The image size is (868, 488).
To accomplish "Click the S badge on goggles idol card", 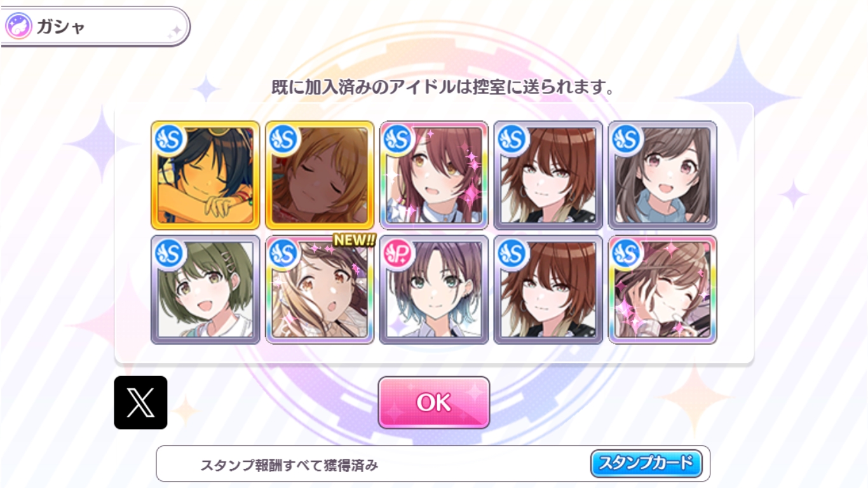I will coord(169,139).
